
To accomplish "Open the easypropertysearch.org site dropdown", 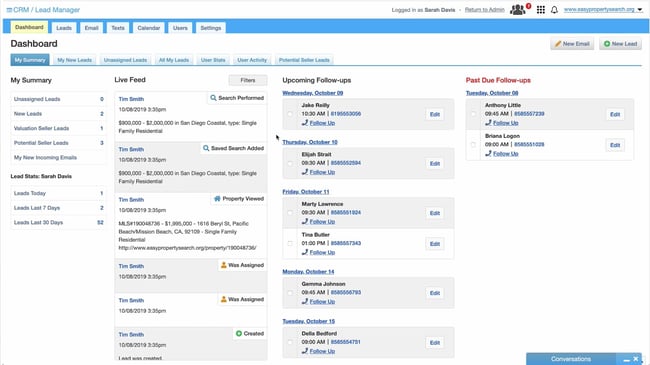I will (x=603, y=10).
